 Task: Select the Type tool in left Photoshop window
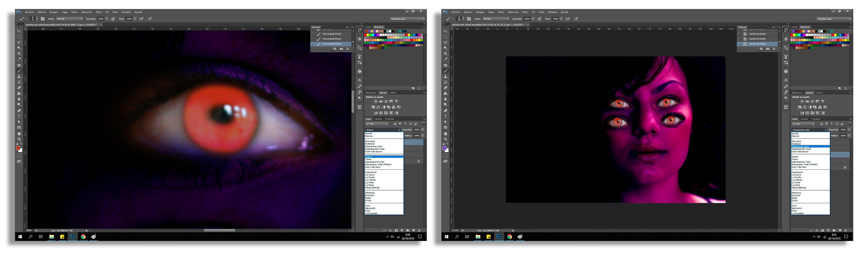point(19,116)
